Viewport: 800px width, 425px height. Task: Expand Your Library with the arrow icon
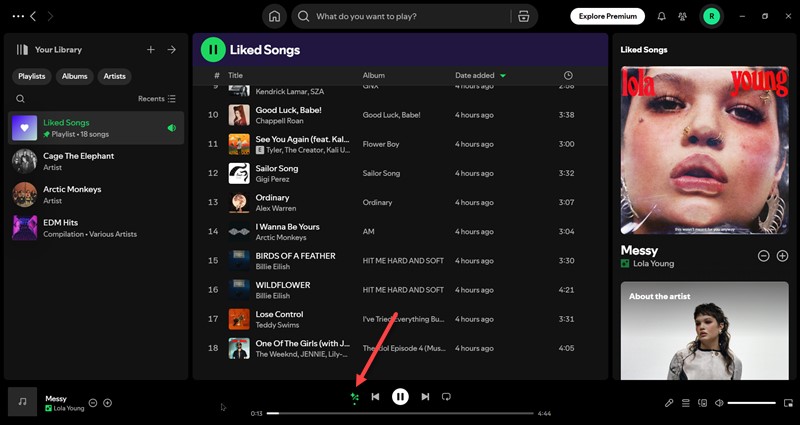pyautogui.click(x=172, y=49)
